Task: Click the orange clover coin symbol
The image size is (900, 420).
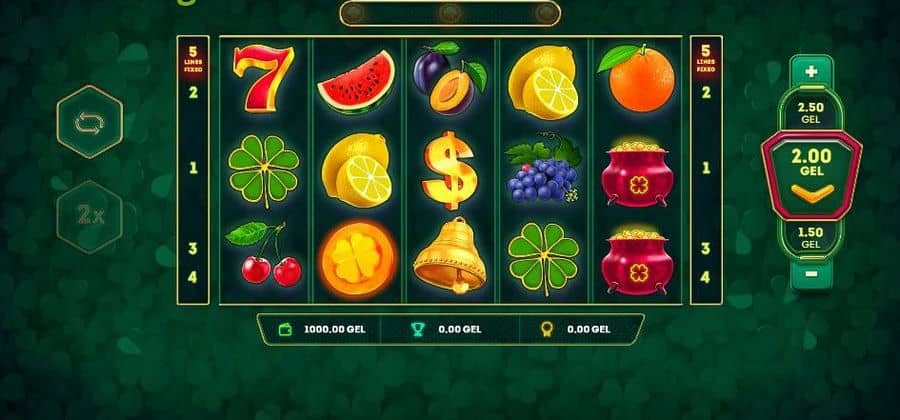Action: click(x=356, y=259)
